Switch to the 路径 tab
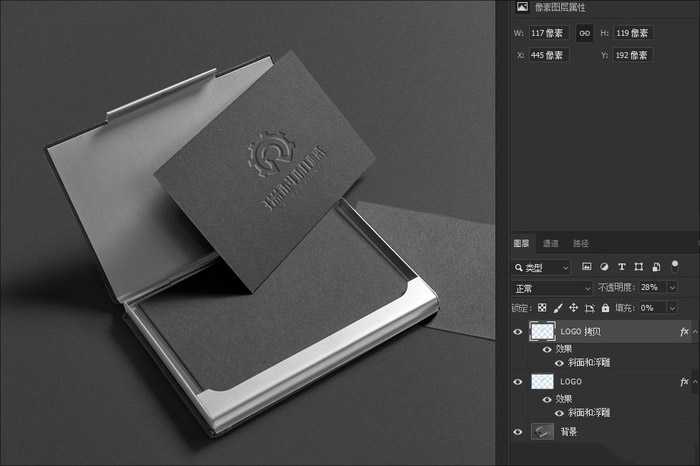This screenshot has width=700, height=466. (x=580, y=243)
